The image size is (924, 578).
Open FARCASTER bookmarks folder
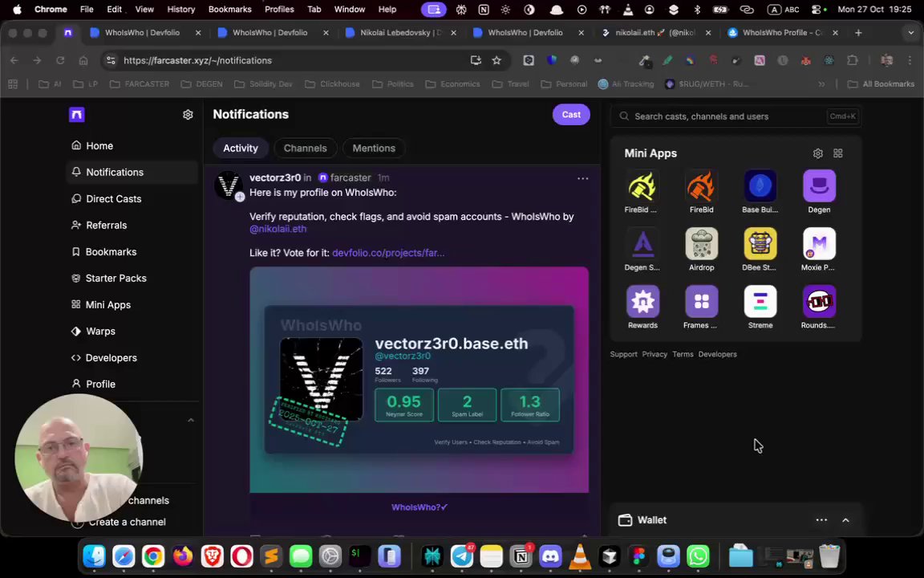click(140, 84)
